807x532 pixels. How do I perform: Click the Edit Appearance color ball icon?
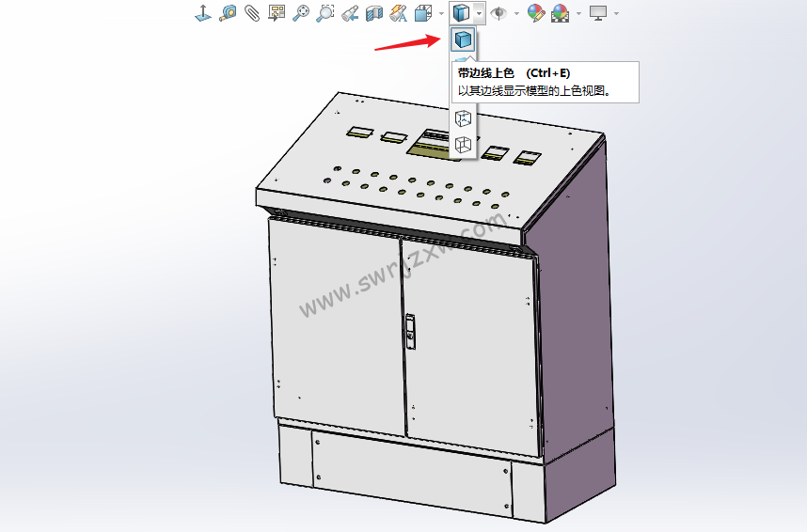pos(536,13)
